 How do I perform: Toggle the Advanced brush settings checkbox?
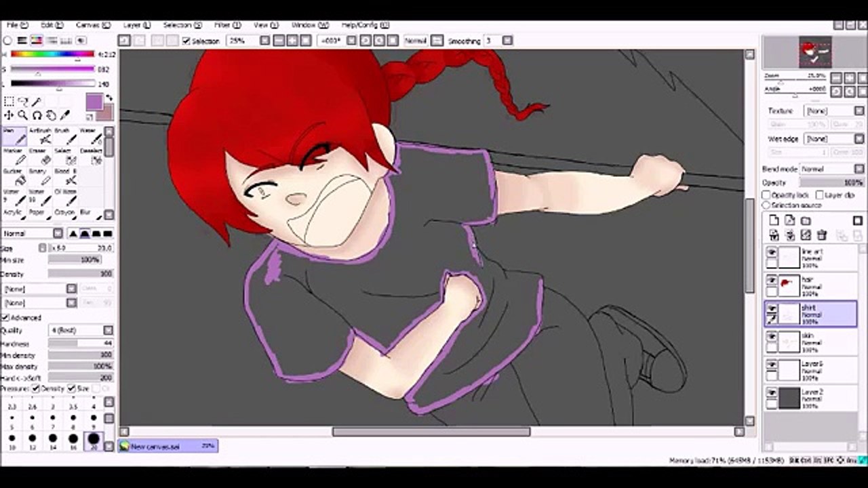tap(5, 317)
